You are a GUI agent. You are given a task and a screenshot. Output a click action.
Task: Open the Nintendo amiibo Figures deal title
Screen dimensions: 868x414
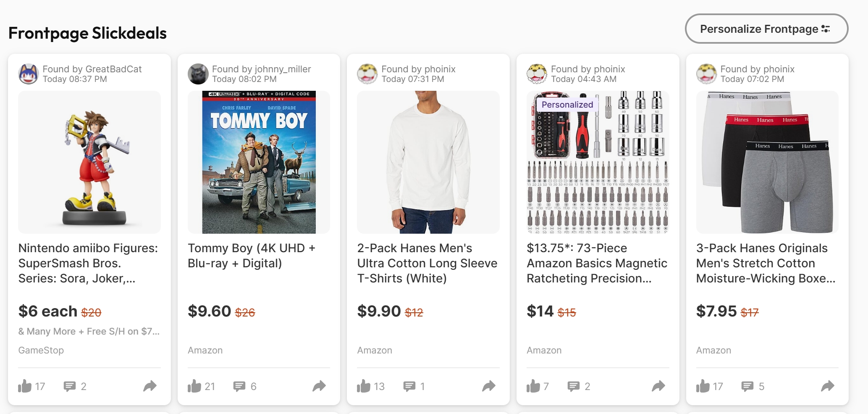coord(88,263)
